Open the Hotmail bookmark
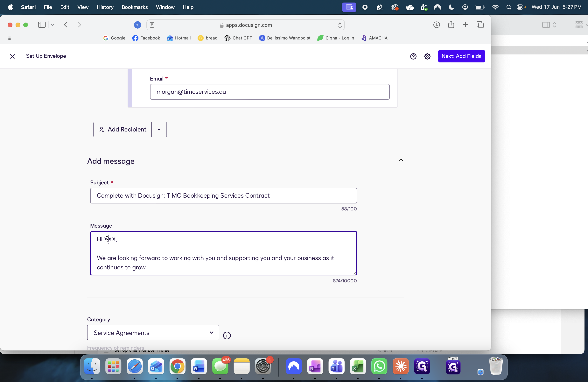Screen dimensions: 588x382 coord(179,38)
